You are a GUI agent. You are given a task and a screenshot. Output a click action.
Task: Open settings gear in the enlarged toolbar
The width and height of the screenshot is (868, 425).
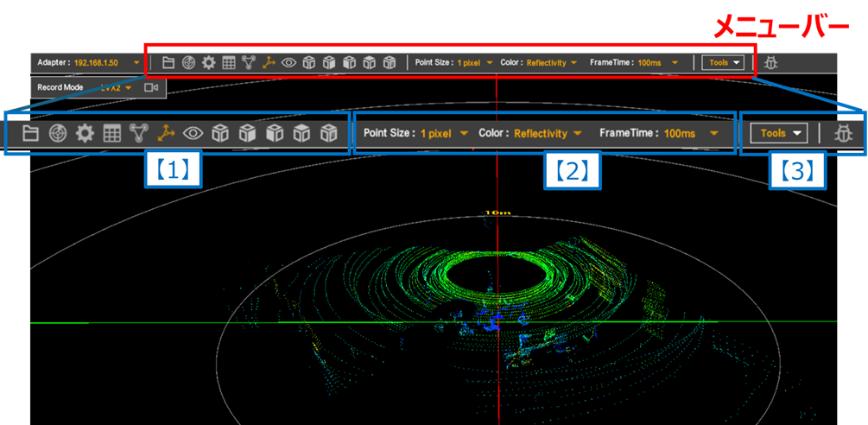[85, 133]
